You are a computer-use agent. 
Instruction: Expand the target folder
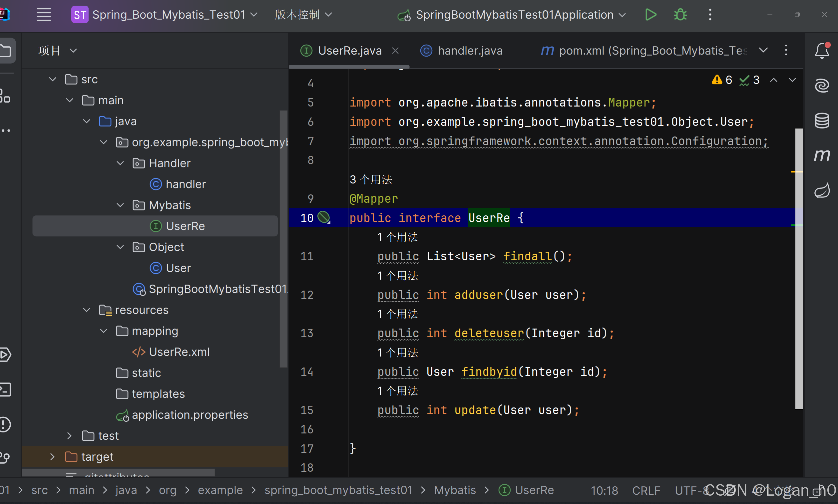click(x=52, y=456)
